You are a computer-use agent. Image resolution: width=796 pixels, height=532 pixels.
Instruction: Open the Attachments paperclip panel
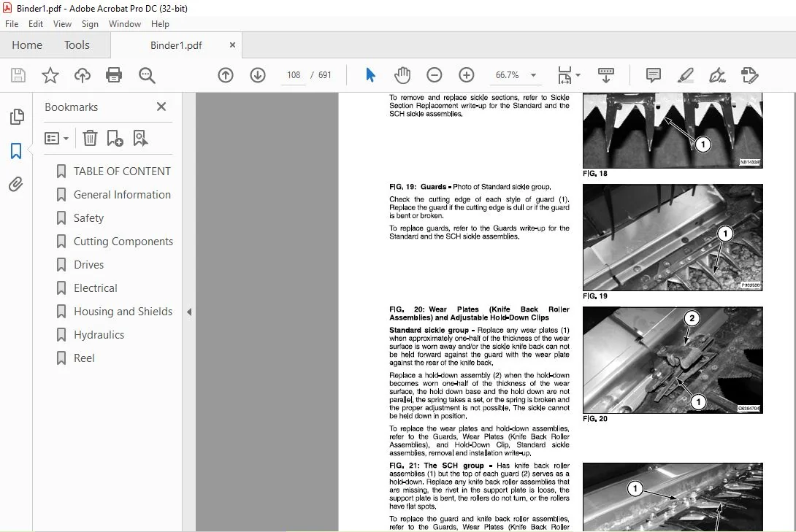(x=16, y=184)
